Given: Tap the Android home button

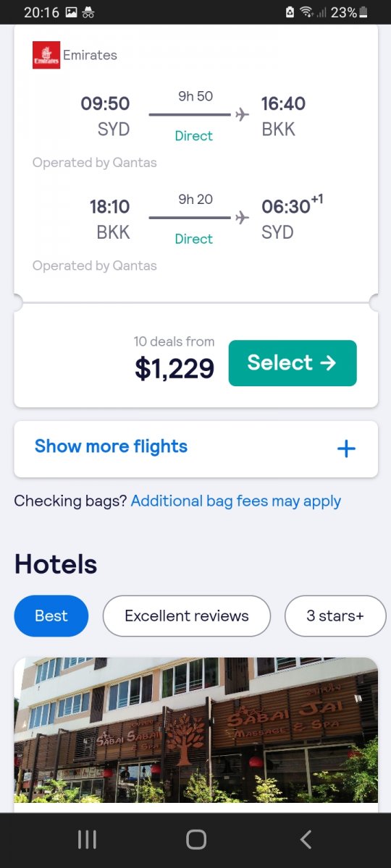Looking at the screenshot, I should pyautogui.click(x=196, y=839).
